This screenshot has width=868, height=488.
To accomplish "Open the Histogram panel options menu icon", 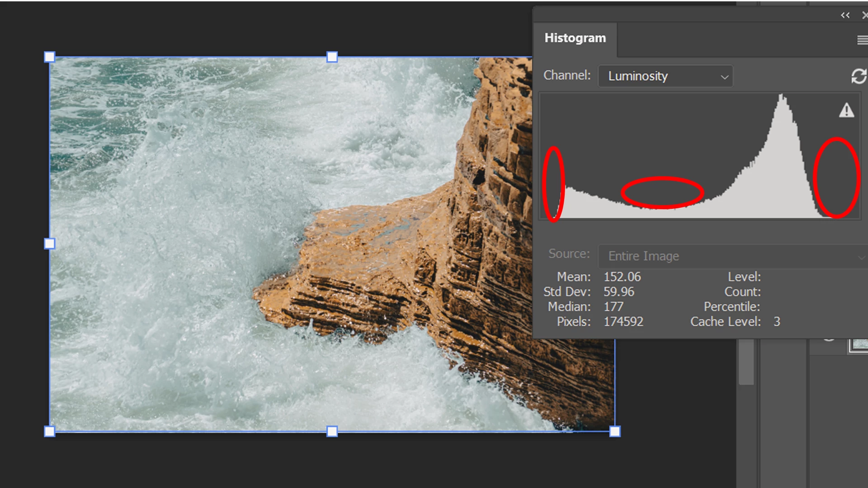I will [x=862, y=40].
